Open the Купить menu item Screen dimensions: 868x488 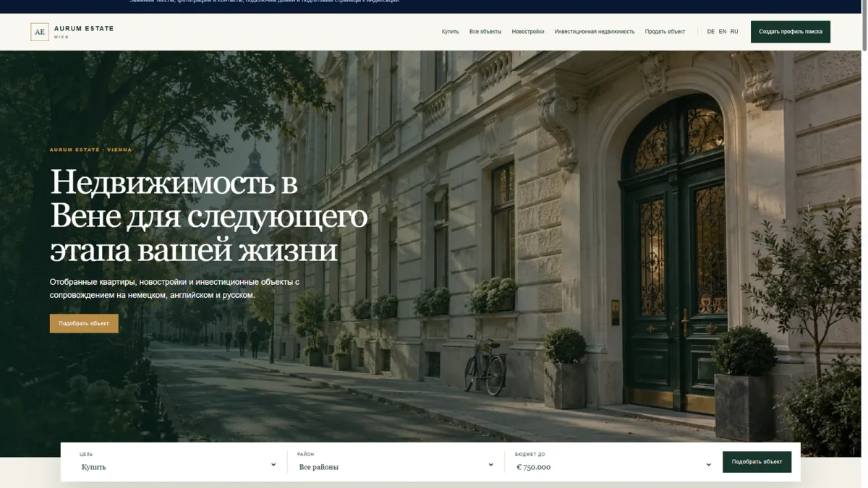click(450, 32)
